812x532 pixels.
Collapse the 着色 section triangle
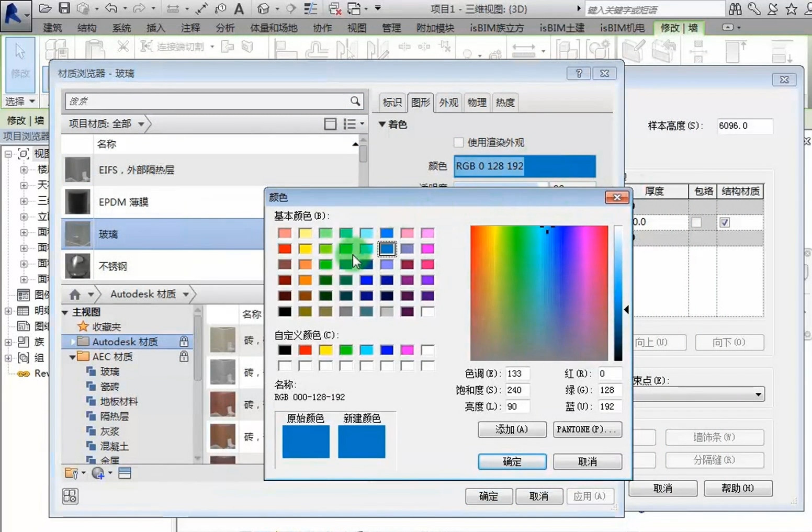[x=382, y=124]
